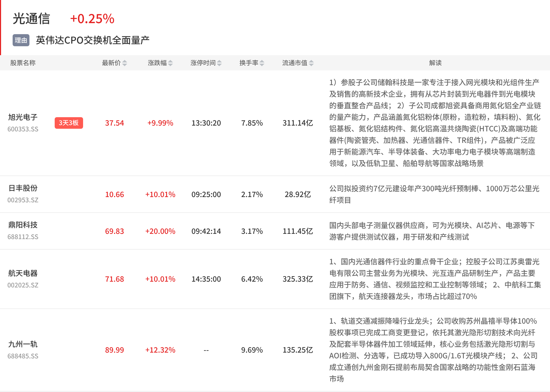550x392 pixels.
Task: Open 鼎阳科技 stock details
Action: 23,225
